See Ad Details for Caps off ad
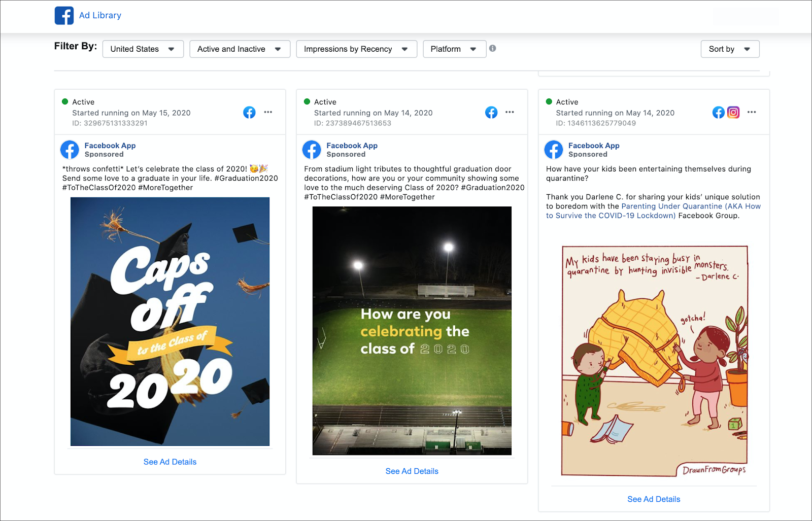Viewport: 812px width, 521px height. [170, 462]
